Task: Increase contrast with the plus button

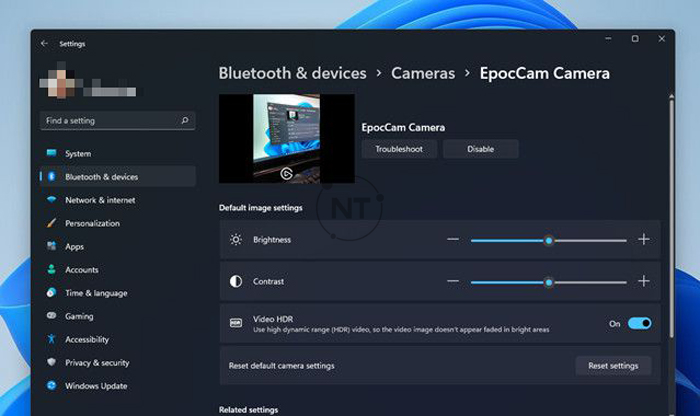Action: (x=643, y=281)
